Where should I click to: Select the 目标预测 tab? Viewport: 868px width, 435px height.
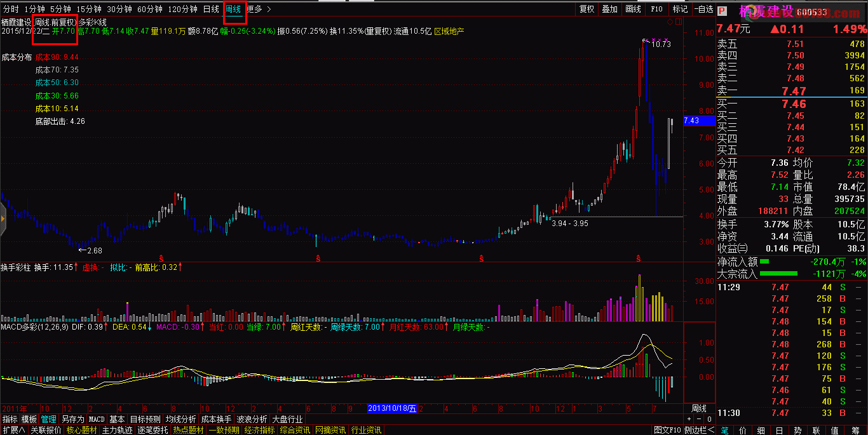145,419
